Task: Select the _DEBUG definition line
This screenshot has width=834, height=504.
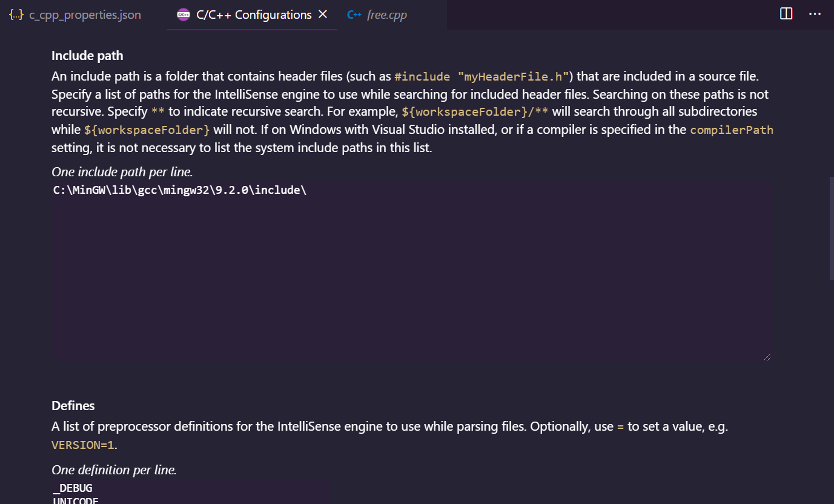Action: tap(72, 488)
